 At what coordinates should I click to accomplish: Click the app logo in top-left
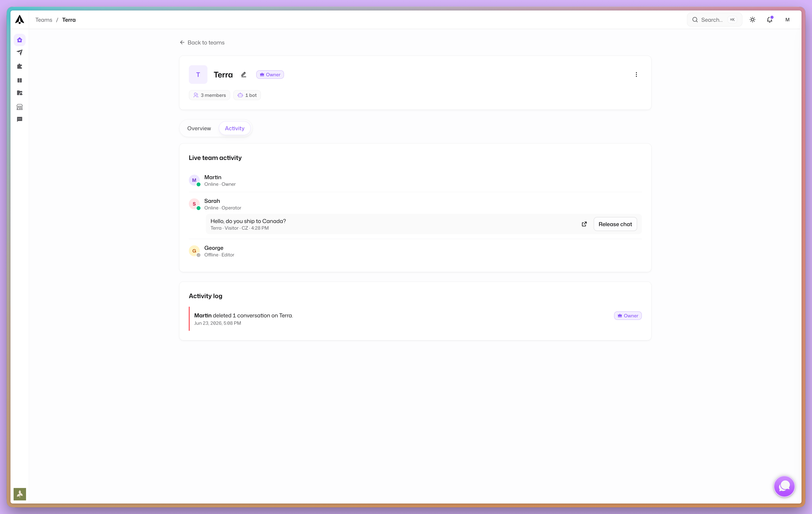[x=20, y=20]
